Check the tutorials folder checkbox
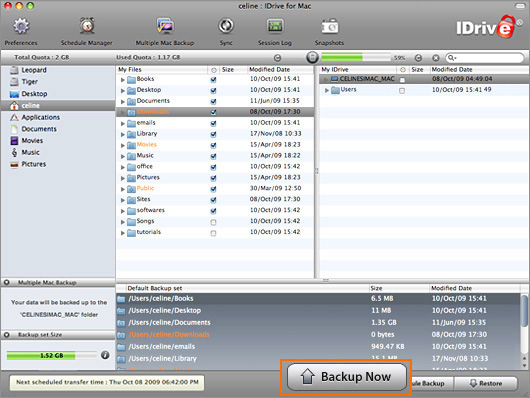The width and height of the screenshot is (530, 398). click(213, 233)
